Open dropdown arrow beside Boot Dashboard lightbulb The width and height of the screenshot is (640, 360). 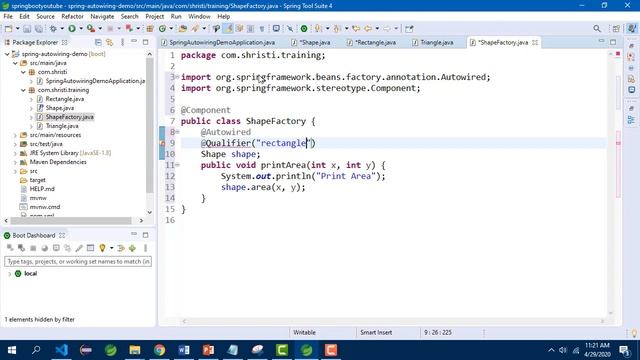(111, 248)
